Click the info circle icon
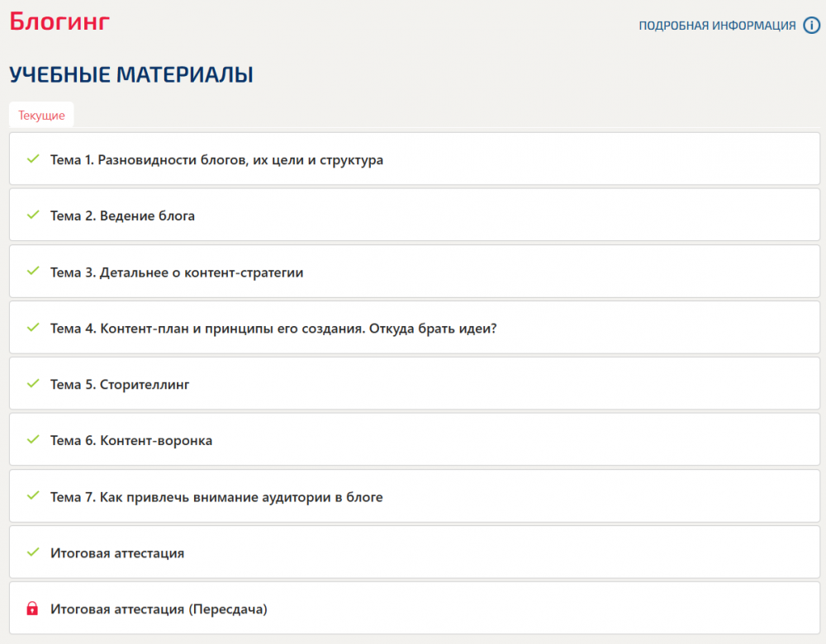 click(x=811, y=26)
